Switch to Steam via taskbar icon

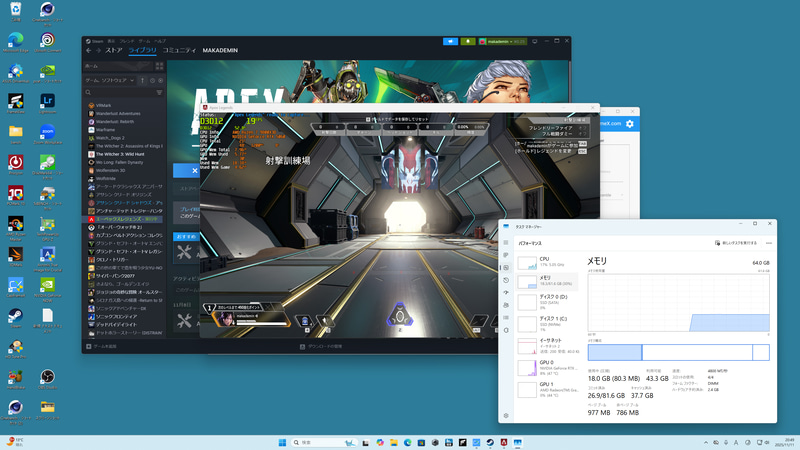click(490, 442)
